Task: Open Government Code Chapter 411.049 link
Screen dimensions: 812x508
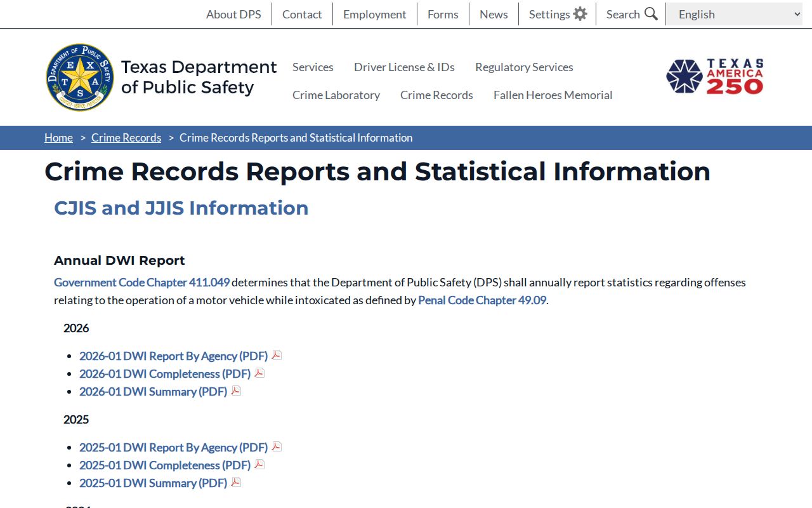Action: (x=141, y=282)
